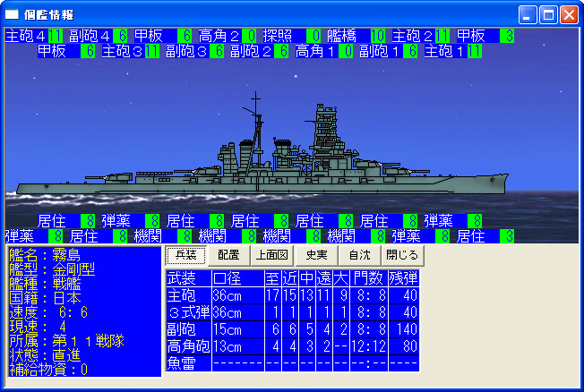Select the 主砲 row in the weapons table

(x=293, y=295)
